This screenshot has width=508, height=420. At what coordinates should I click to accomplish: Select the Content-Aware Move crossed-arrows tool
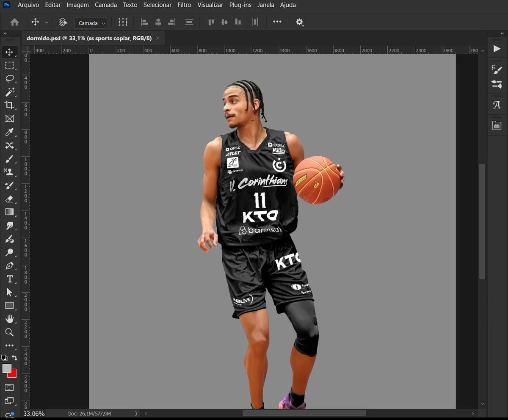(x=9, y=146)
